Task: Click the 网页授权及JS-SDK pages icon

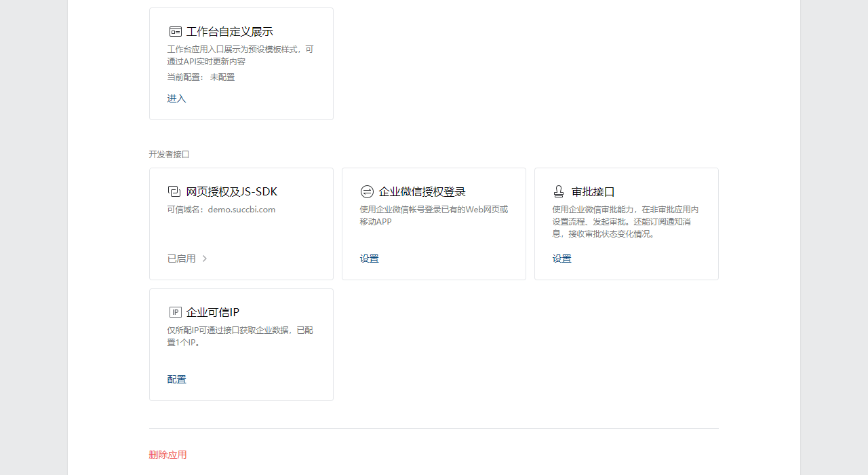Action: tap(175, 191)
